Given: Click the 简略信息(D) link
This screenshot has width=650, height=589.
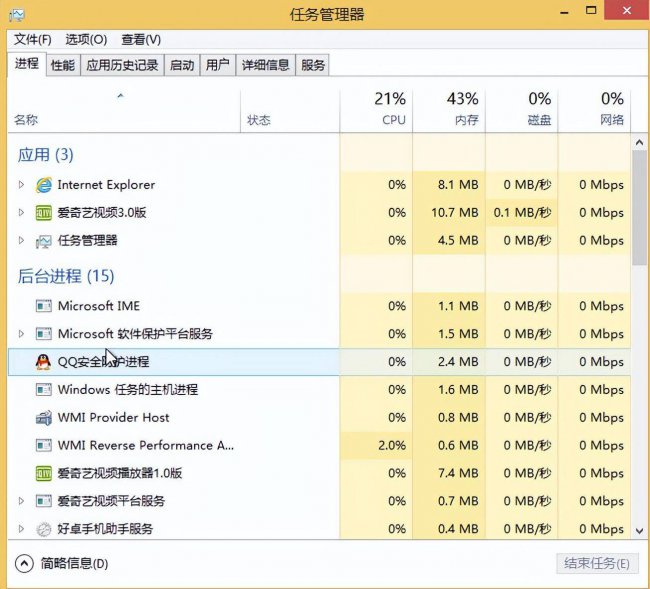Looking at the screenshot, I should 74,563.
